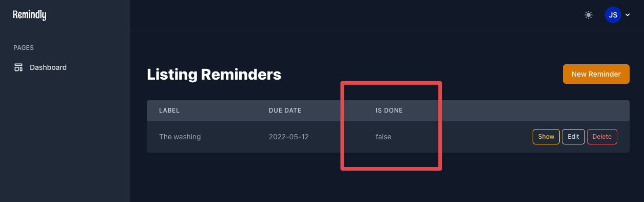
Task: Click the Listing Reminders heading
Action: (x=214, y=75)
